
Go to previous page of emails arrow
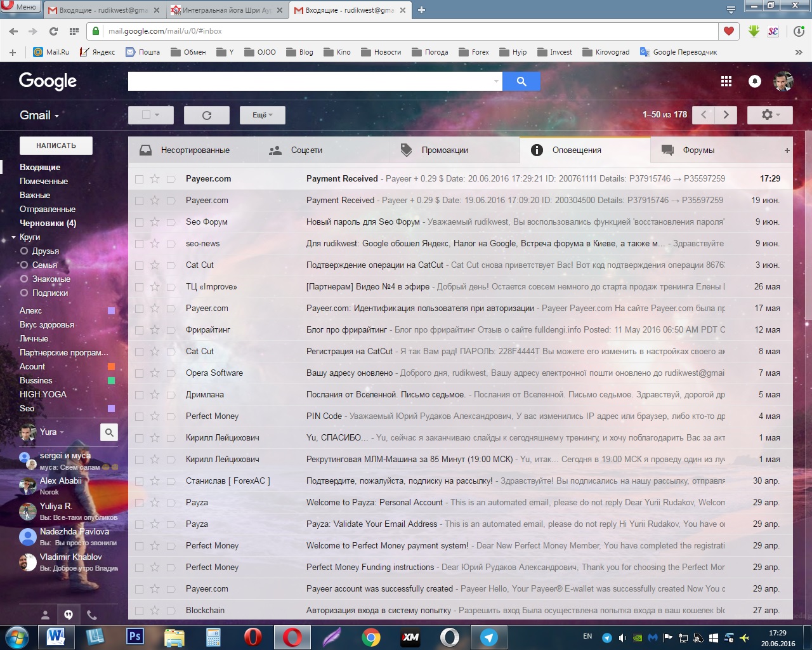click(704, 115)
